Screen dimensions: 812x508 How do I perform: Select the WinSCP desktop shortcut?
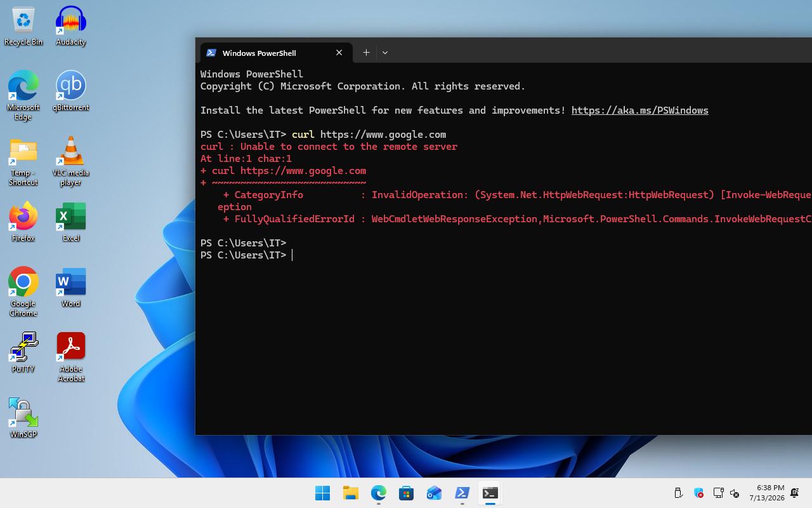(x=23, y=418)
